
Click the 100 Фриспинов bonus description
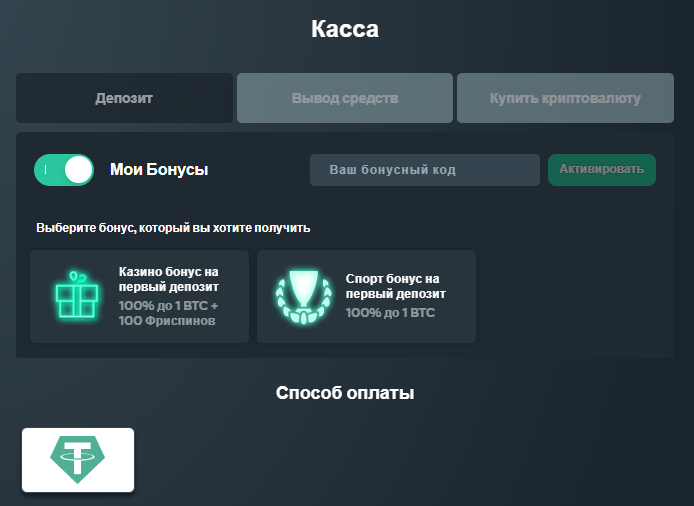coord(167,321)
